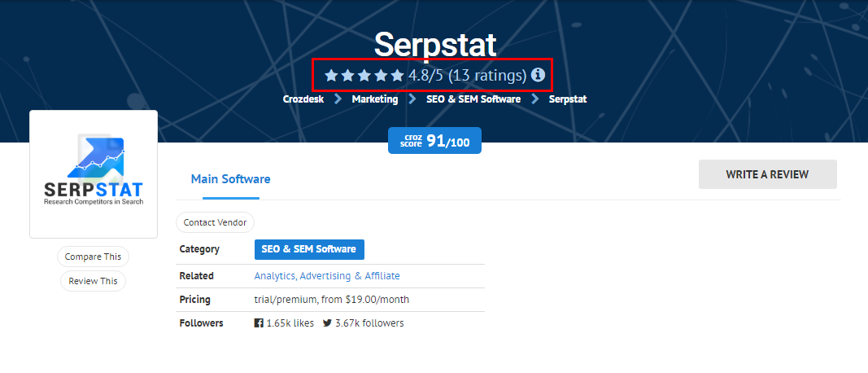Open SEO & SEM Software breadcrumb link

[473, 99]
